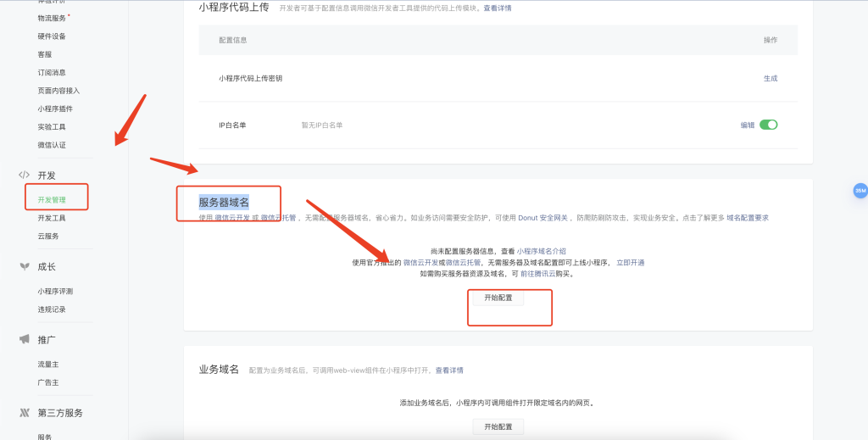Open 微信认证 in the sidebar

tap(52, 145)
